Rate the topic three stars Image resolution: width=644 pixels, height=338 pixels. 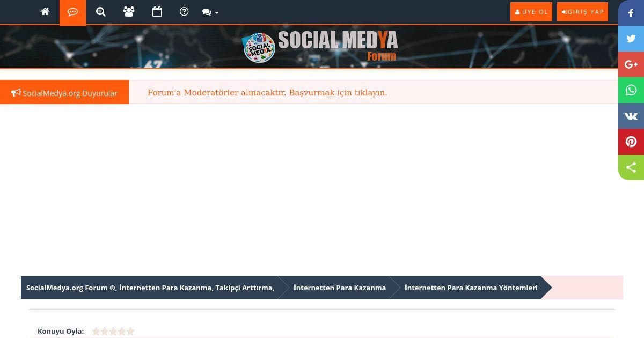click(x=113, y=332)
